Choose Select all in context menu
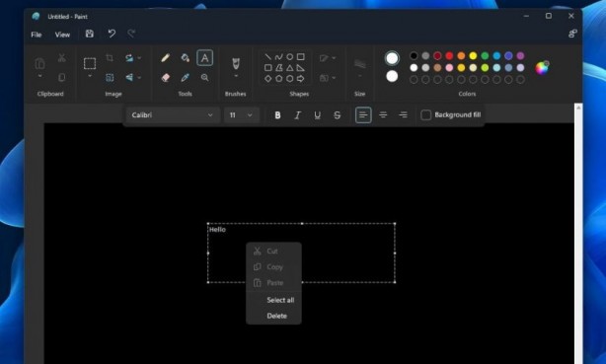Image resolution: width=606 pixels, height=364 pixels. point(273,300)
